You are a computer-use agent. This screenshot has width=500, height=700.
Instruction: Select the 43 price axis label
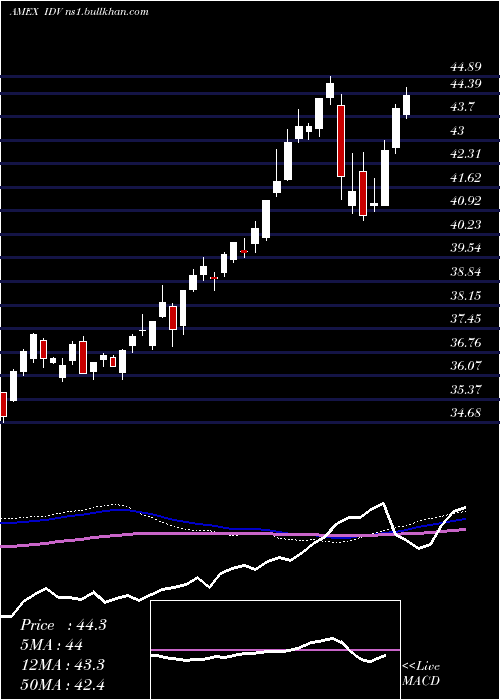458,130
